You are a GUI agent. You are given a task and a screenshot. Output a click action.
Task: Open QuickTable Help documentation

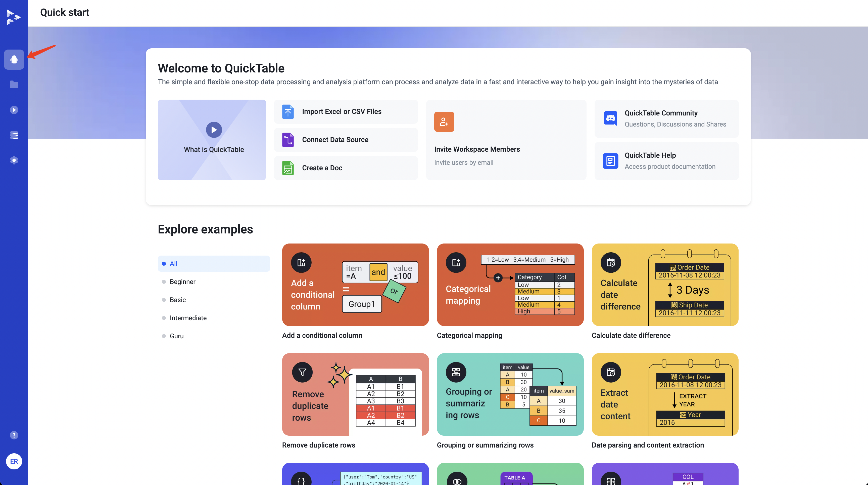click(666, 161)
